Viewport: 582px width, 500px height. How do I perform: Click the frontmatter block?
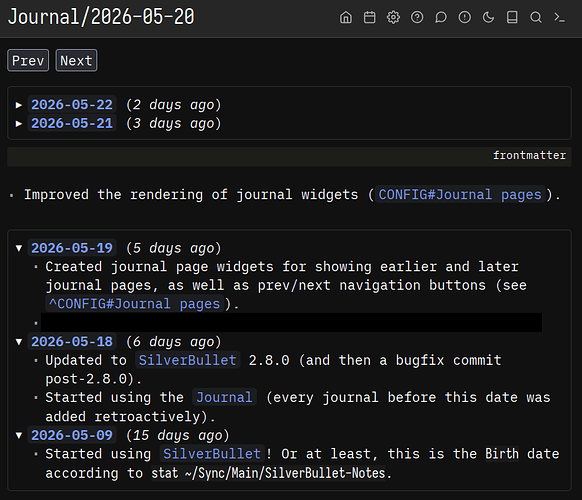point(289,156)
